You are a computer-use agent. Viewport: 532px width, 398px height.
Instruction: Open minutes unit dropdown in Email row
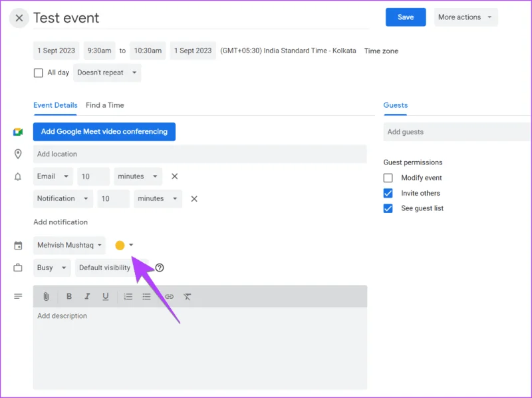click(138, 176)
